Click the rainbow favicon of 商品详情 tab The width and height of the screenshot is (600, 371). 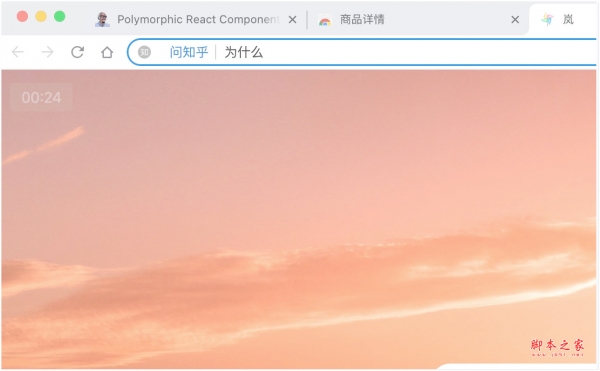pos(325,21)
